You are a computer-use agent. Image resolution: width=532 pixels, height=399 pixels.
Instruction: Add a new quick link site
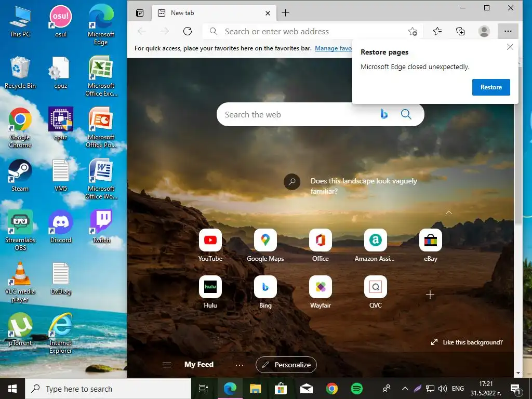pos(430,295)
